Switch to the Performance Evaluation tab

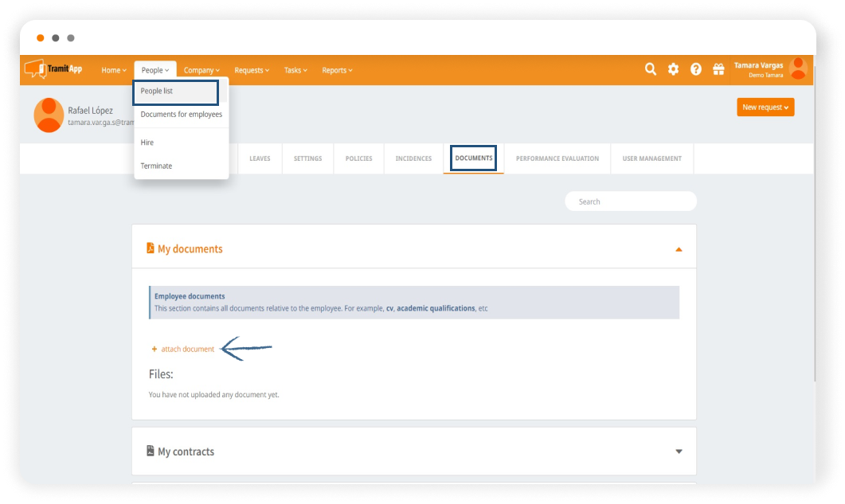557,158
